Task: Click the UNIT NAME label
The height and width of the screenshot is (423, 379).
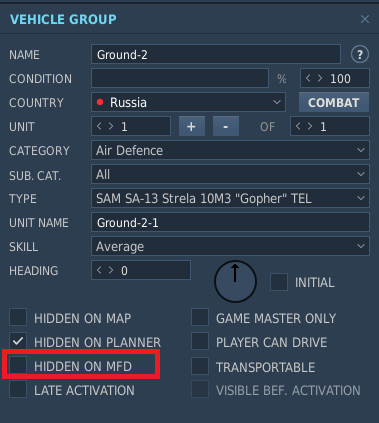Action: click(39, 223)
